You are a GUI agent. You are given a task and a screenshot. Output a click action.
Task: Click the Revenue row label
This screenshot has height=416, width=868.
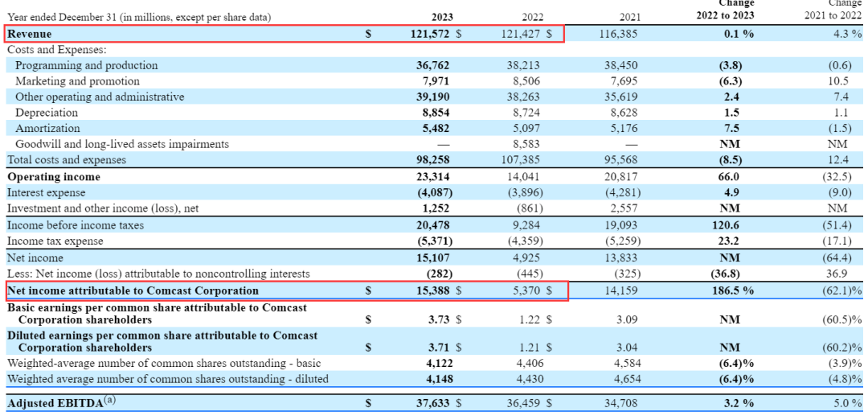point(30,35)
